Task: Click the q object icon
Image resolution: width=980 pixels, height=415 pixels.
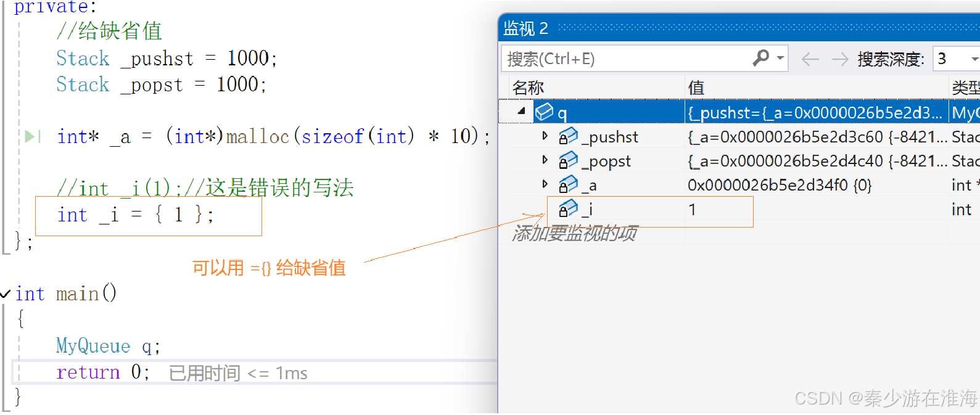Action: click(544, 112)
